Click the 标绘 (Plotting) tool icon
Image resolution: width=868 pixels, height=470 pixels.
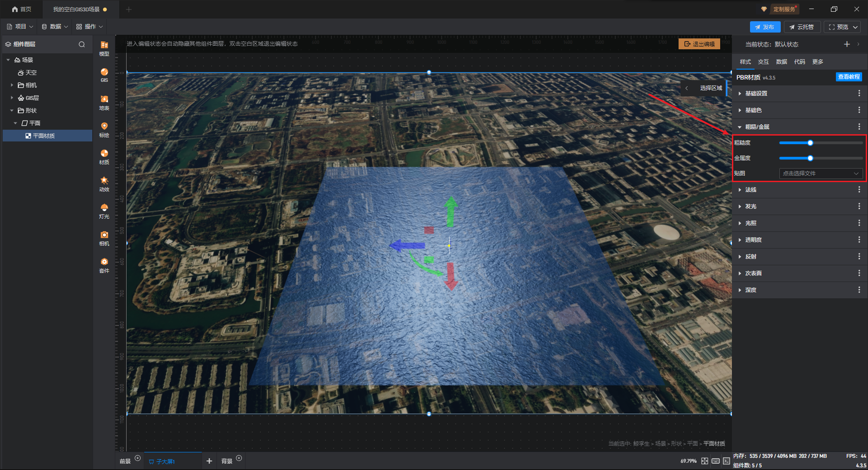(104, 129)
